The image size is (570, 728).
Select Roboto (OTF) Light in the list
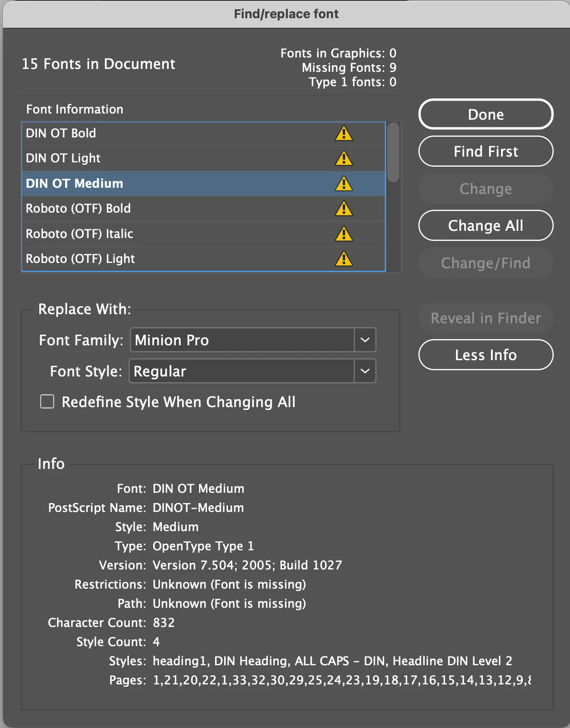click(204, 259)
